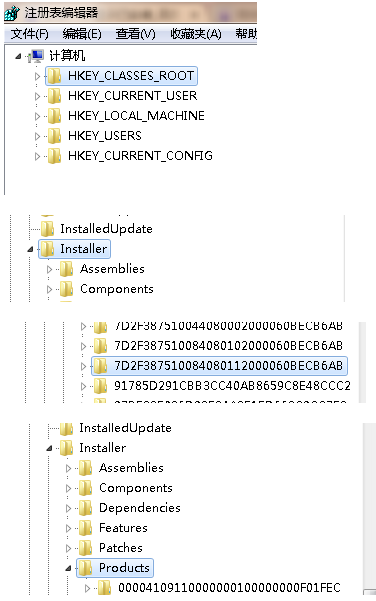Select the highlighted 7D2F387510084080112000060BECB6AB key

(x=228, y=366)
